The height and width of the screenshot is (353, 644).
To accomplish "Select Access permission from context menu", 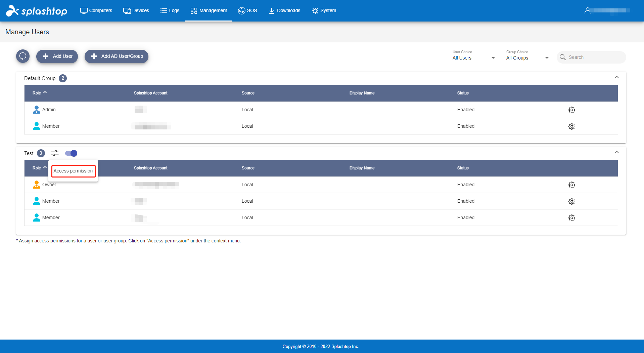I will [x=73, y=171].
